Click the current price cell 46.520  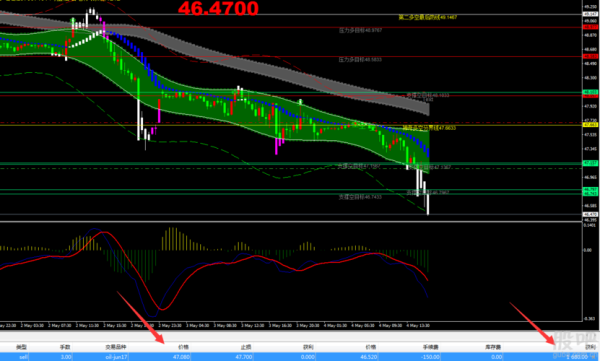369,357
